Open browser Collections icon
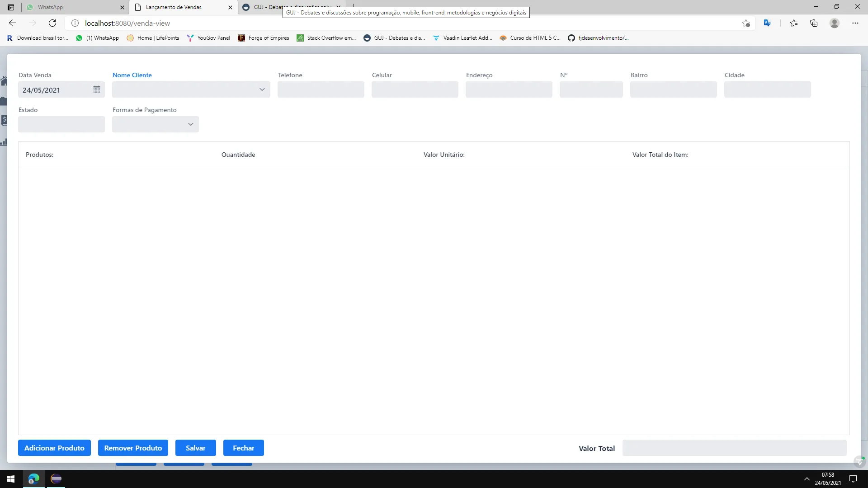The image size is (868, 488). point(814,23)
